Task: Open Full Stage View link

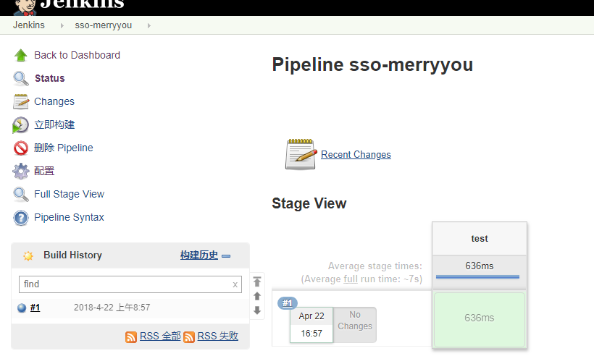Action: (x=69, y=194)
